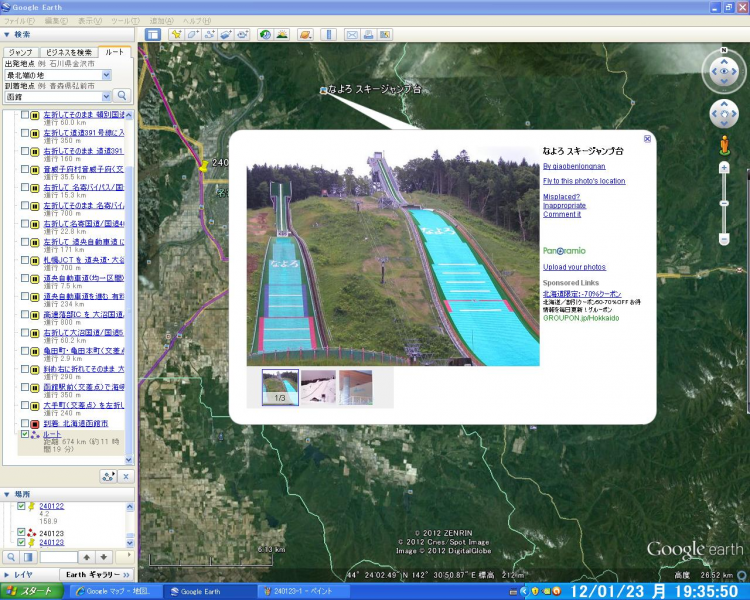Collapse the 検索 panel
The image size is (750, 600).
tap(7, 34)
